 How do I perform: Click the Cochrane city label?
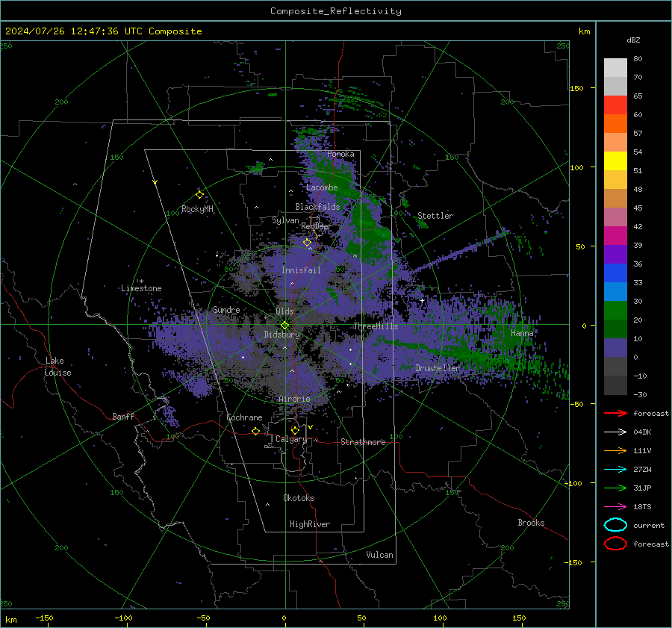pos(244,417)
